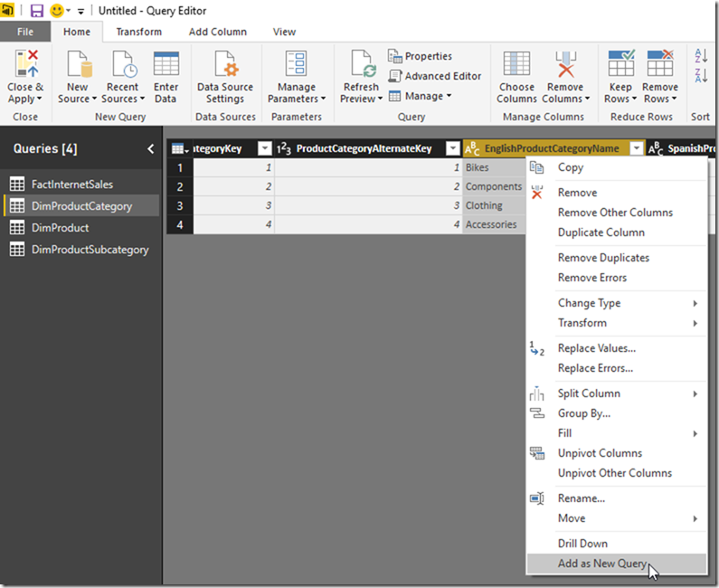
Task: Click the Accessories cell
Action: 495,224
